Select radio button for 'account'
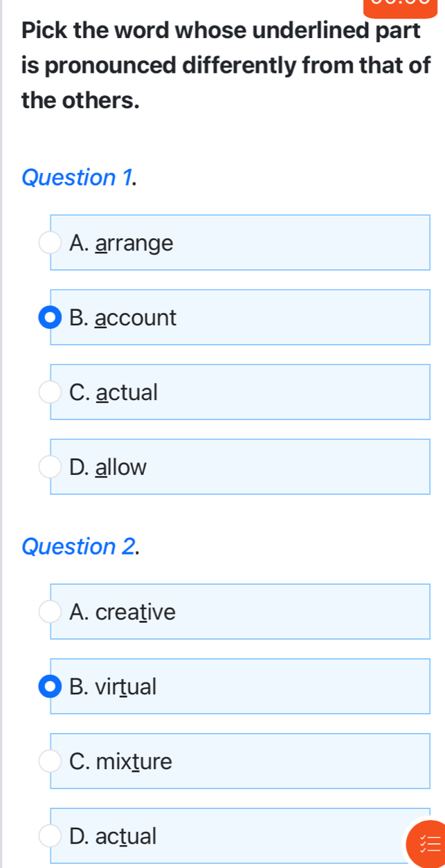 50,318
